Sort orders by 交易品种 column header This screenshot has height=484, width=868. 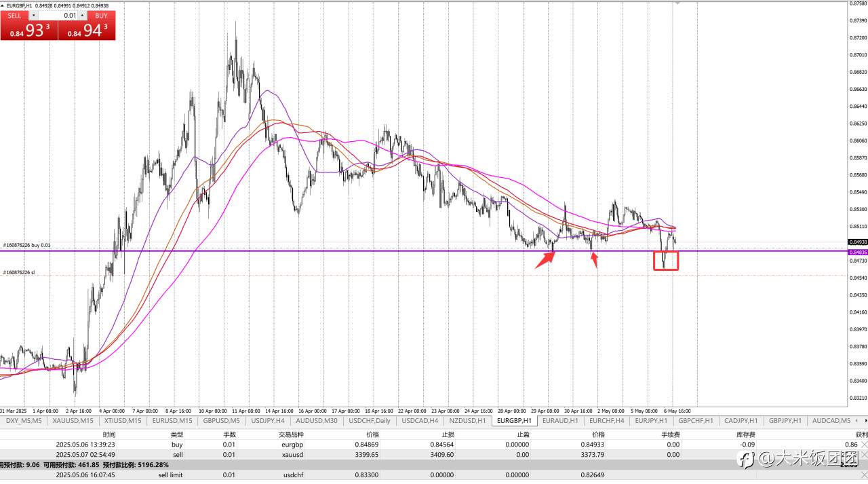coord(290,434)
